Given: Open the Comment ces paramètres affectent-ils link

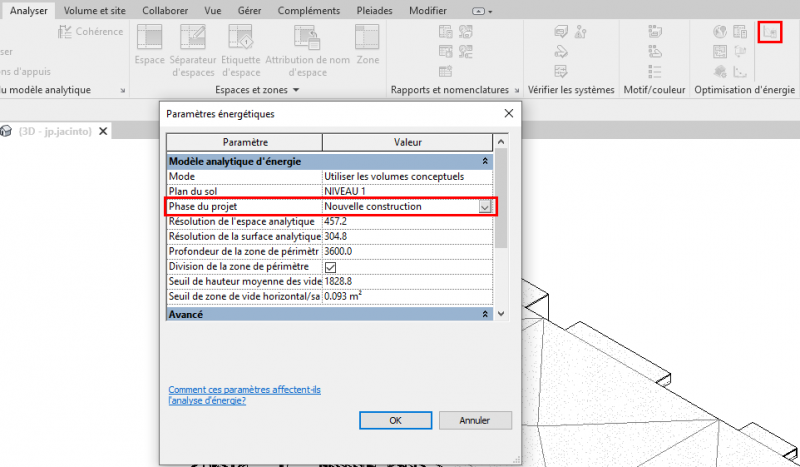Looking at the screenshot, I should coord(244,395).
